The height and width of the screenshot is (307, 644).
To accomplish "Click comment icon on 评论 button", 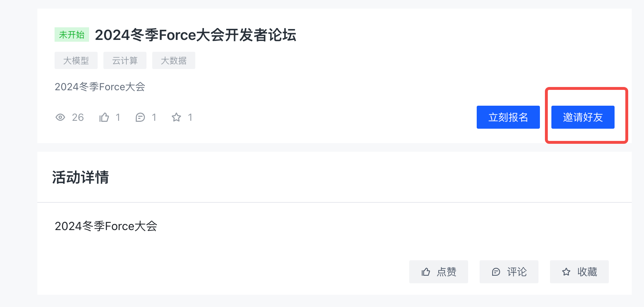I will pyautogui.click(x=496, y=272).
